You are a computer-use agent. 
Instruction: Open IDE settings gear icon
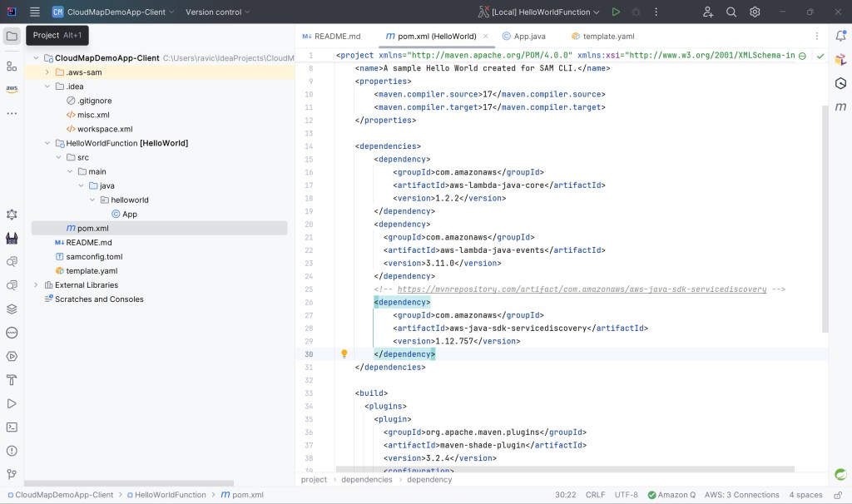755,12
